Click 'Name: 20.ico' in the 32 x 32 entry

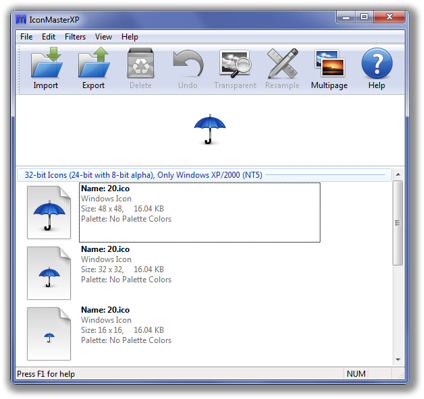(105, 249)
